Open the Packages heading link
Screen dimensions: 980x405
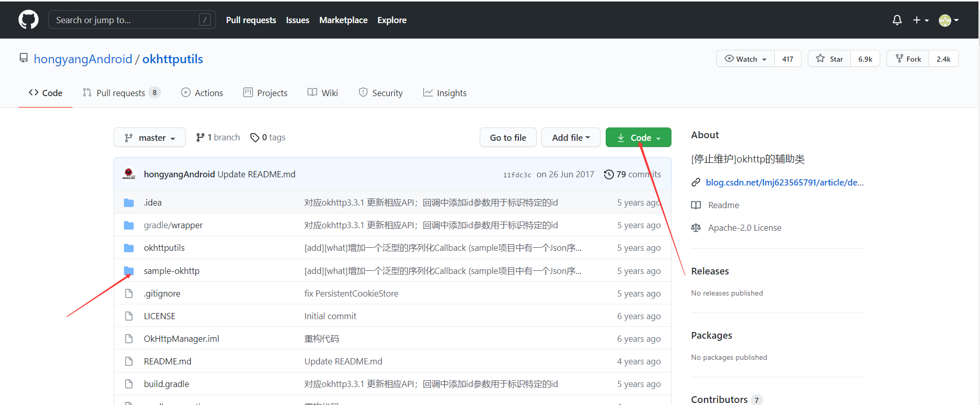tap(712, 335)
